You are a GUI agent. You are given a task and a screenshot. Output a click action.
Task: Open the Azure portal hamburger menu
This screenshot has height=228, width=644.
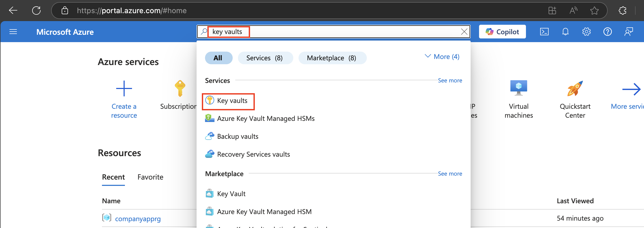pos(13,32)
